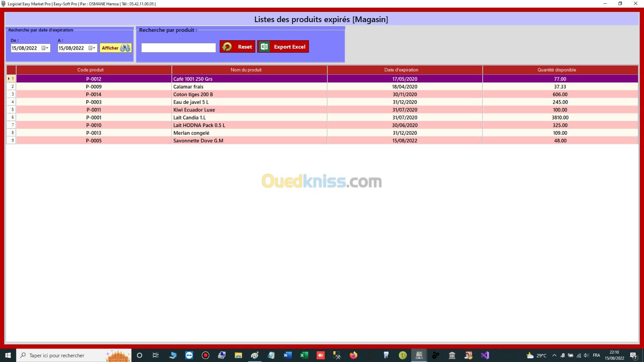This screenshot has height=362, width=644.
Task: Open File Explorer from the taskbar
Action: click(x=238, y=355)
